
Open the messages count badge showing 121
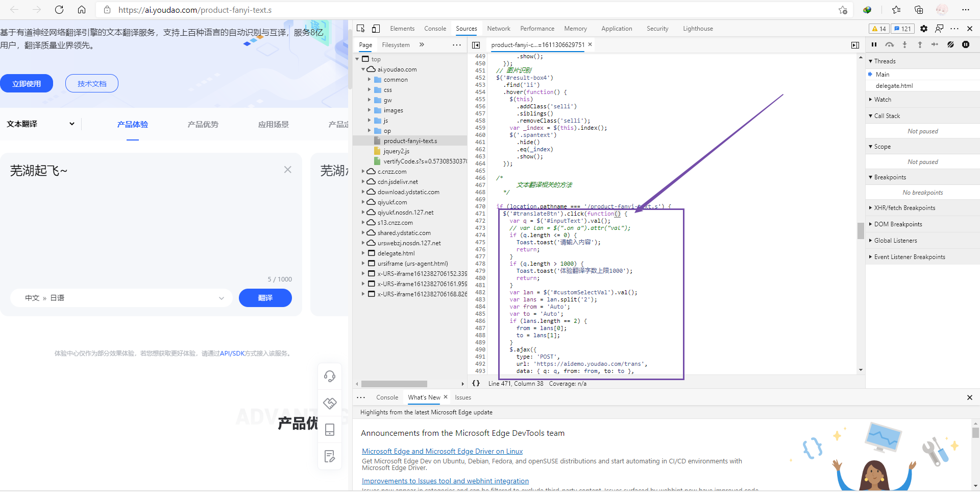[x=903, y=29]
